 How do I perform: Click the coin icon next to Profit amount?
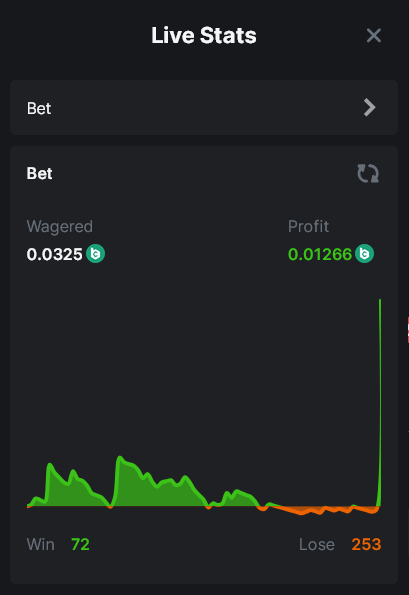[364, 253]
